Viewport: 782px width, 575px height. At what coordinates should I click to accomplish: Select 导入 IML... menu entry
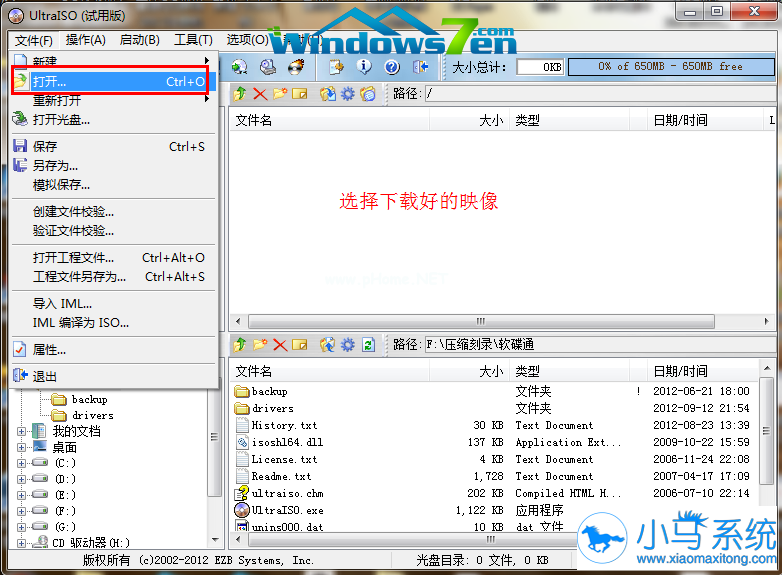[x=113, y=304]
